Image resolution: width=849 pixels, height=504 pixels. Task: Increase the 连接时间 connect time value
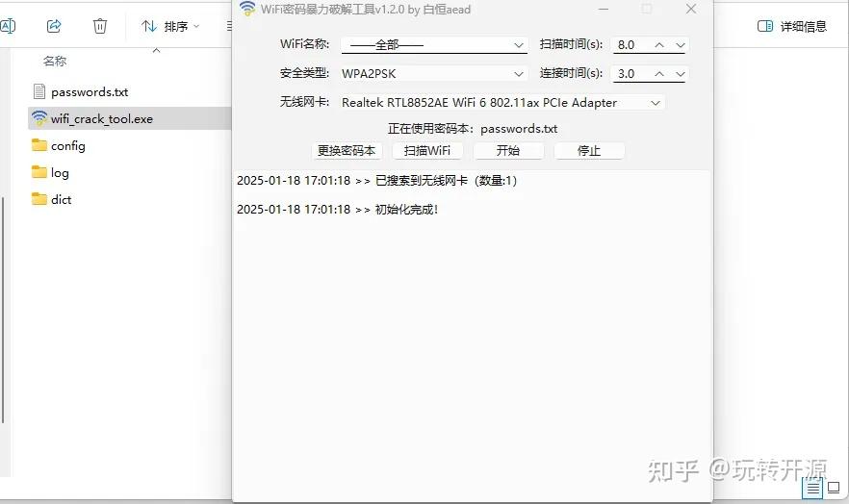click(x=659, y=73)
